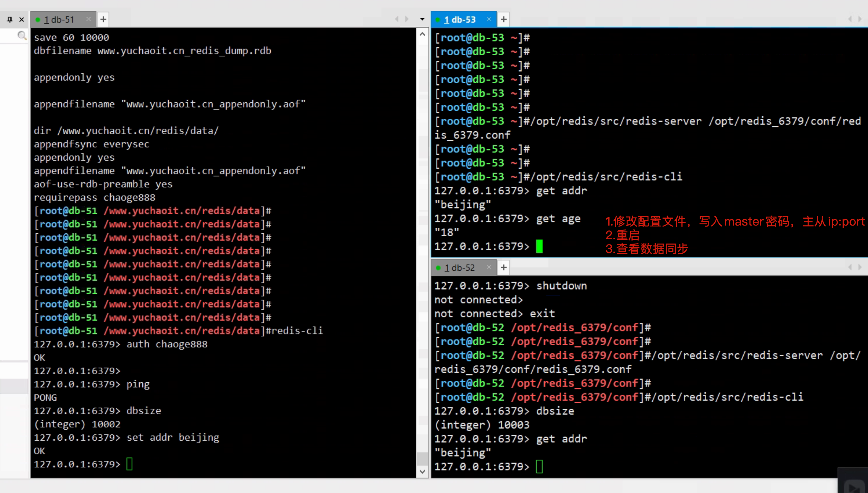Switch to the db-51 tab
Screen dimensions: 868x493
[59, 20]
